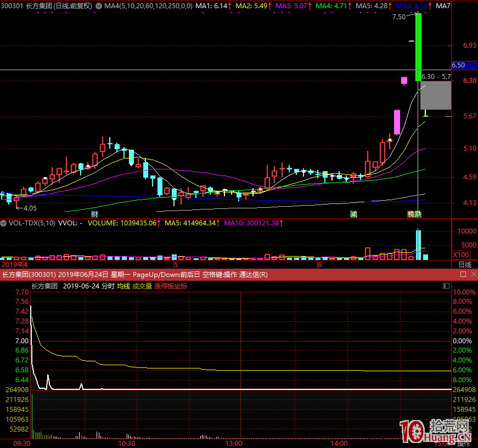Image resolution: width=478 pixels, height=448 pixels.
Task: Click the month 5 marker on date axis
Action: tap(176, 264)
